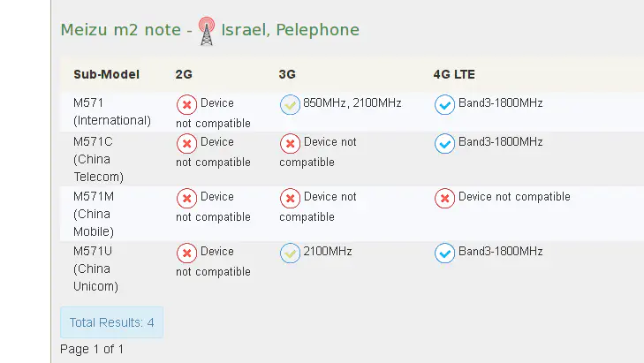The width and height of the screenshot is (644, 363).
Task: Click the Sub-Model column header
Action: tap(106, 74)
